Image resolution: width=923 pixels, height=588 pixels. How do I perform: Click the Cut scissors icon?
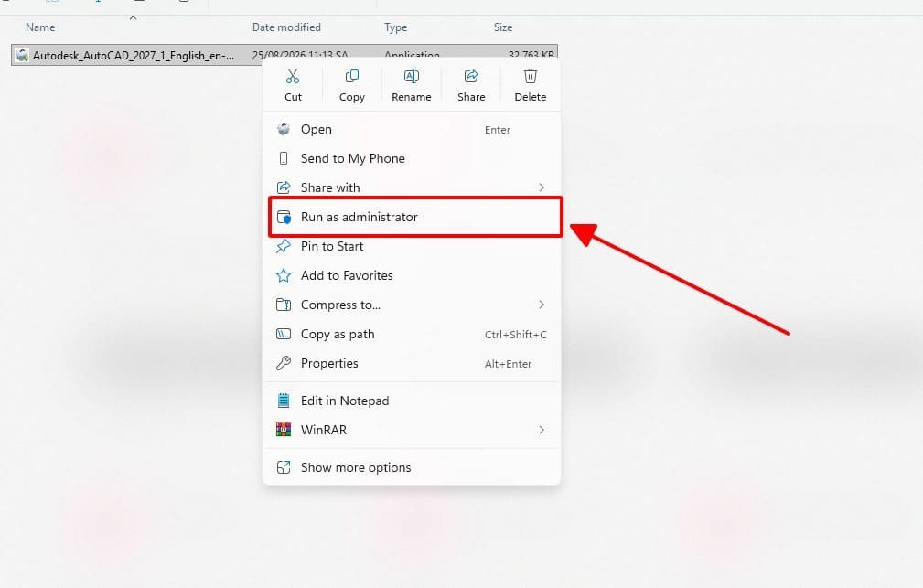(293, 77)
